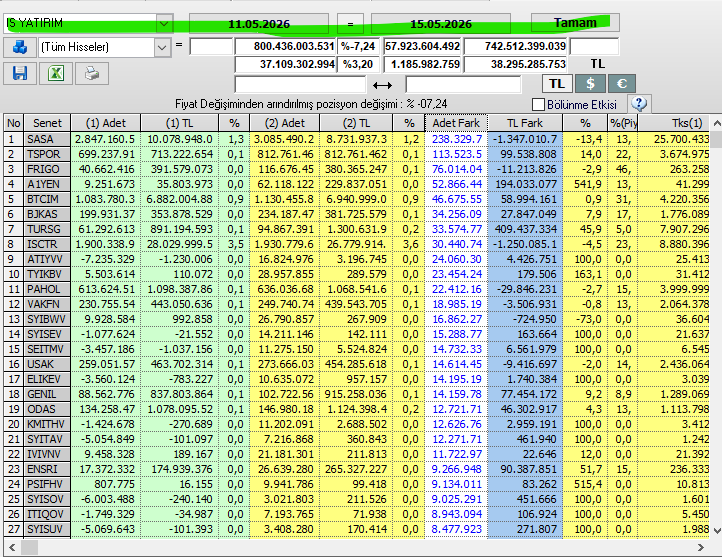The height and width of the screenshot is (557, 722).
Task: Select TL currency button
Action: (x=557, y=84)
